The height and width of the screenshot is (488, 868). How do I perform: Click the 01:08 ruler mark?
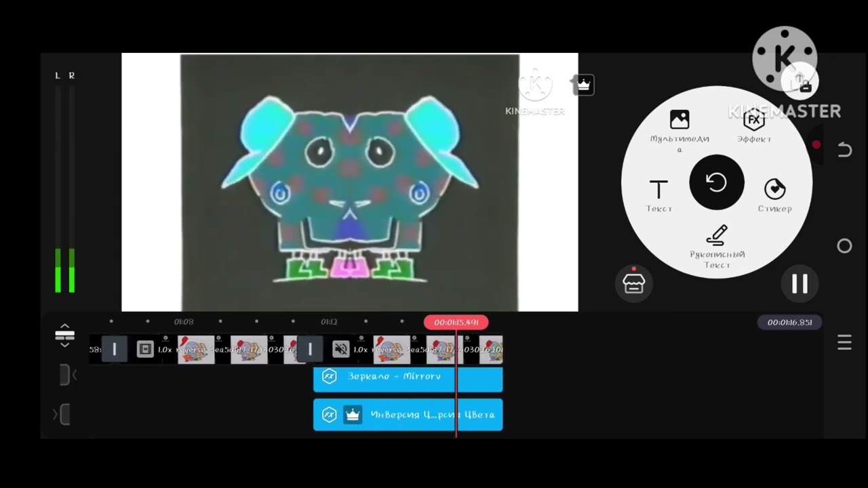(x=184, y=322)
